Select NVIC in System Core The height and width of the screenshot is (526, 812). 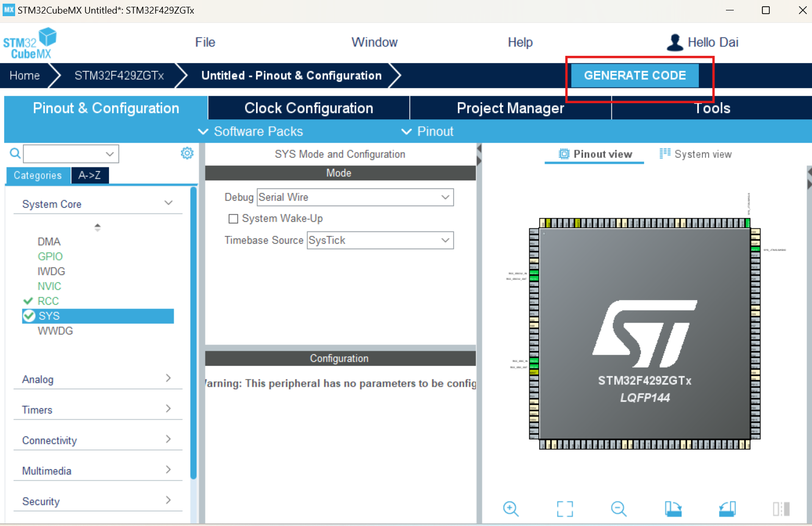coord(49,286)
